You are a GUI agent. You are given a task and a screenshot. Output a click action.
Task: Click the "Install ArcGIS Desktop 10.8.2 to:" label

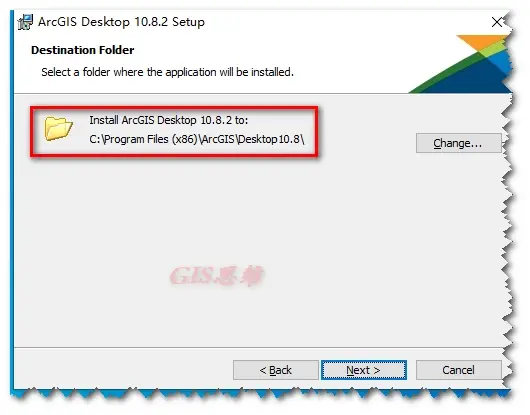(x=169, y=120)
